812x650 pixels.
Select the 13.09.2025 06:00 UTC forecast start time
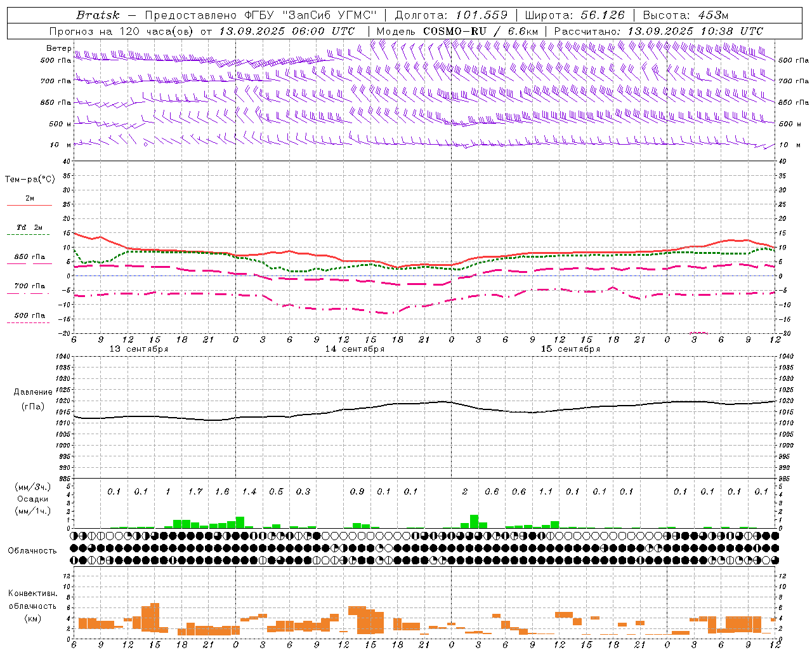click(287, 31)
